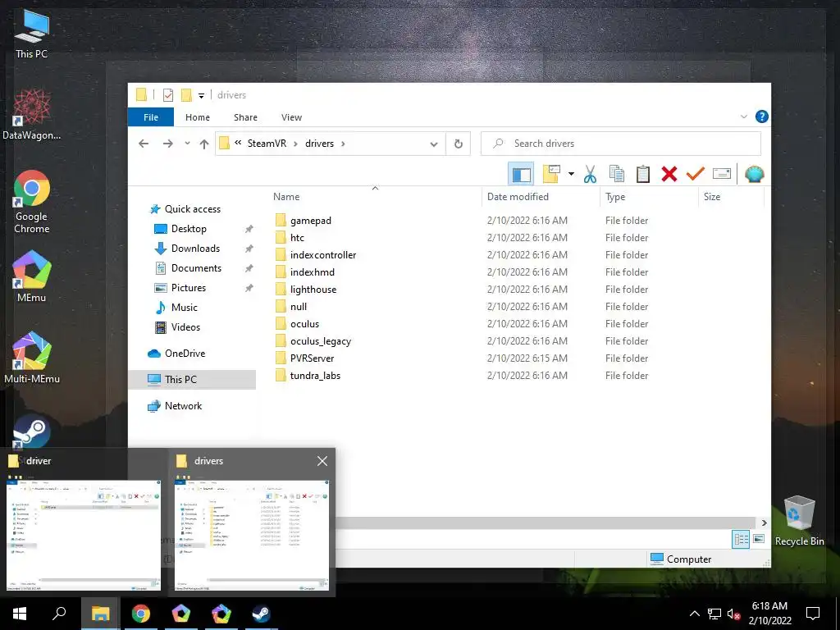
Task: Click the red X Delete icon
Action: click(x=669, y=174)
